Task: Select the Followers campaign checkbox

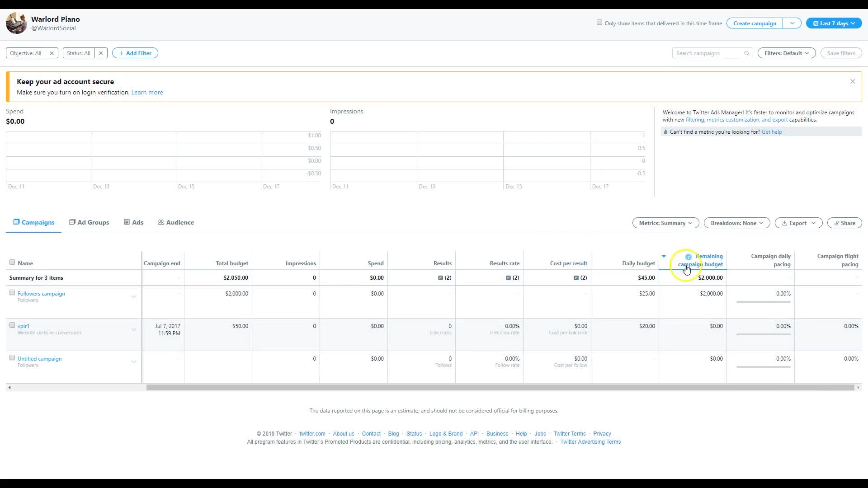Action: pos(12,293)
